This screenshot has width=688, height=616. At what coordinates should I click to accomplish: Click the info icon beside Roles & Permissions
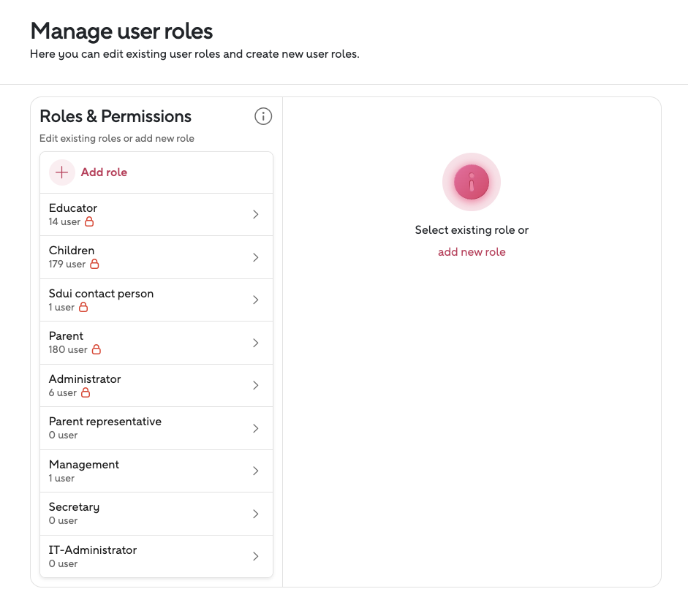(263, 116)
